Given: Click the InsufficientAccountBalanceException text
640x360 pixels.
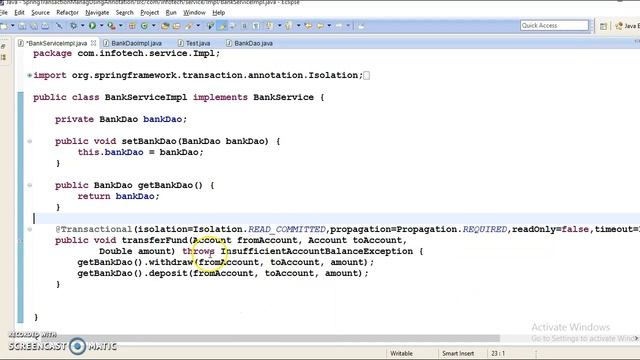Looking at the screenshot, I should 317,251.
